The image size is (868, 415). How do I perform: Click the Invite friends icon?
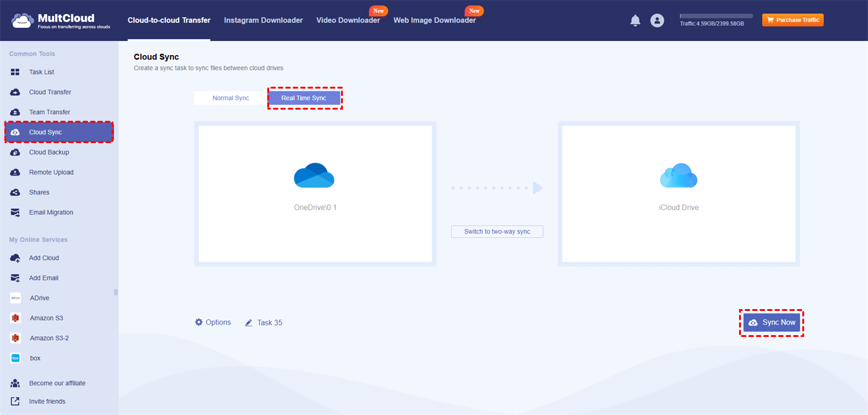(x=15, y=401)
